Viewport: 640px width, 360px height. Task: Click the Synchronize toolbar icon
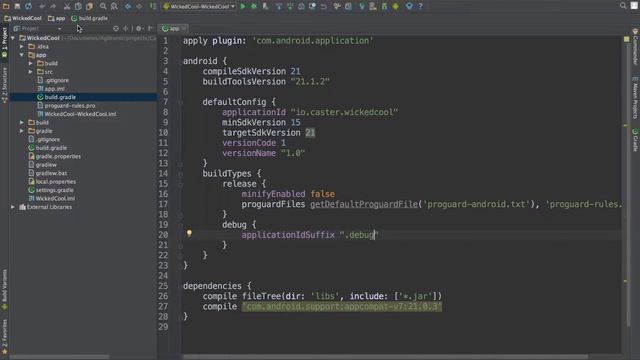pos(29,6)
